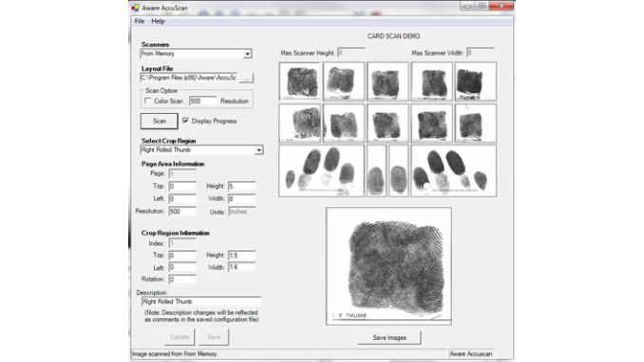Select the third fingerprint thumbnail in top row
644x362 pixels.
[x=388, y=82]
